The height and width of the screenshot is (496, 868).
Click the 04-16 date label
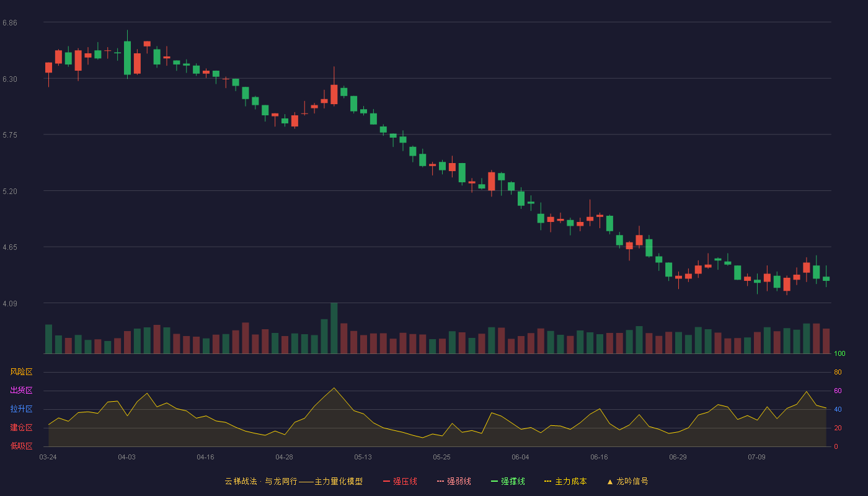pyautogui.click(x=205, y=457)
